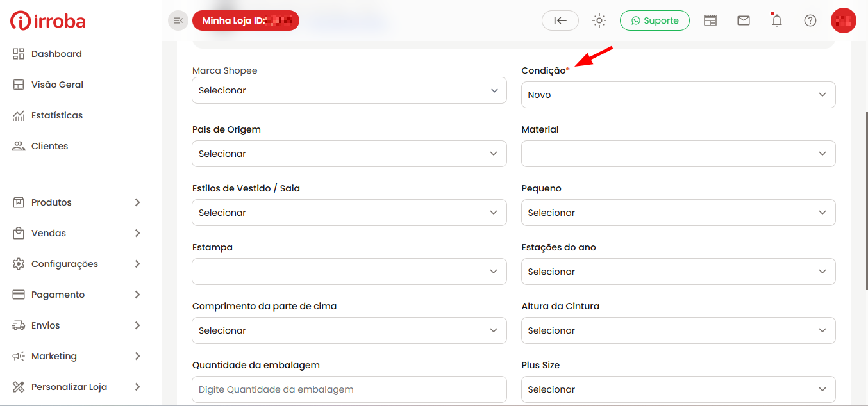Click the Pagamento card icon
Image resolution: width=868 pixels, height=406 pixels.
coord(19,295)
